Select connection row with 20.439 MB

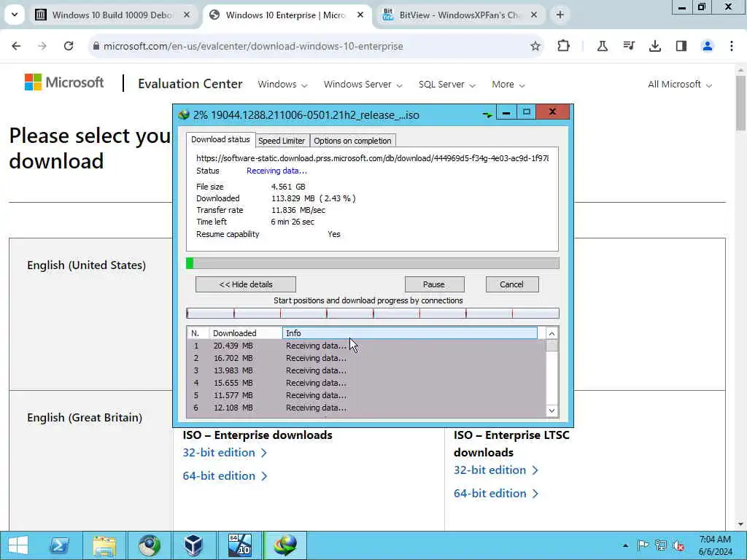coord(366,346)
